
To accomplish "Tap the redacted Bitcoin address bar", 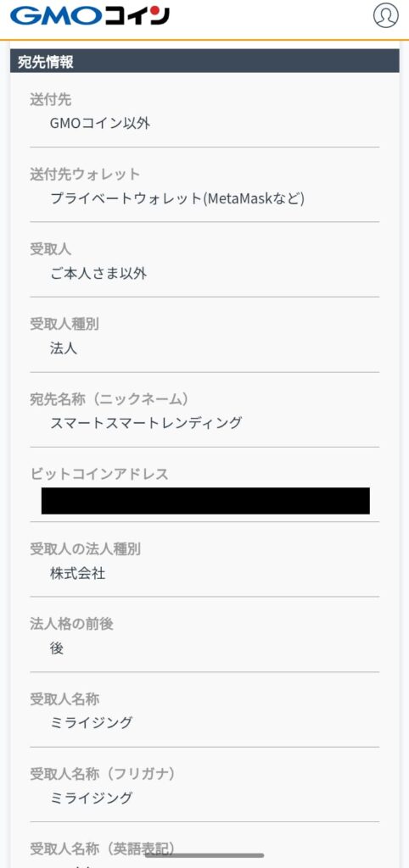I will point(205,501).
